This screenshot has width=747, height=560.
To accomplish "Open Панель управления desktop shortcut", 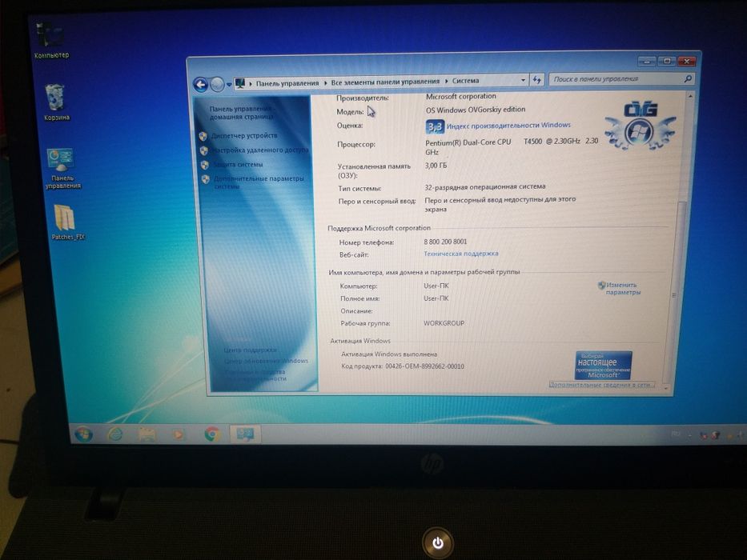I will pyautogui.click(x=62, y=168).
